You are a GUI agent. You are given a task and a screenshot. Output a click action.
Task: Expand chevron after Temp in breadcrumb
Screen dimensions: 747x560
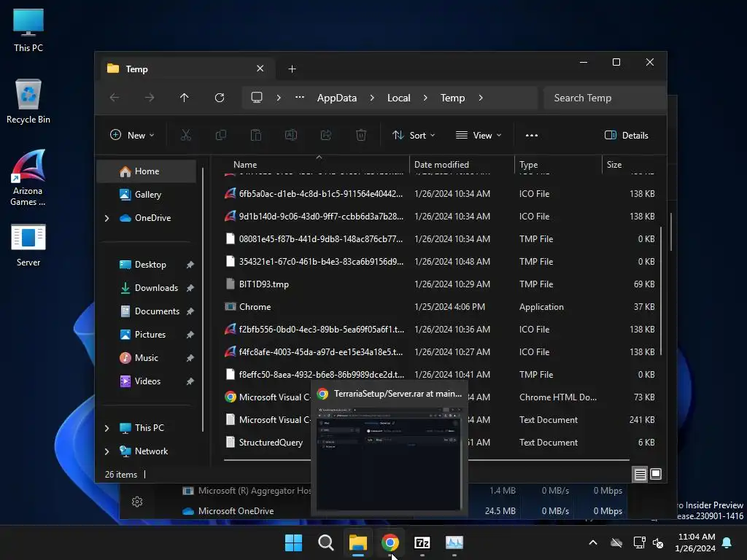481,98
